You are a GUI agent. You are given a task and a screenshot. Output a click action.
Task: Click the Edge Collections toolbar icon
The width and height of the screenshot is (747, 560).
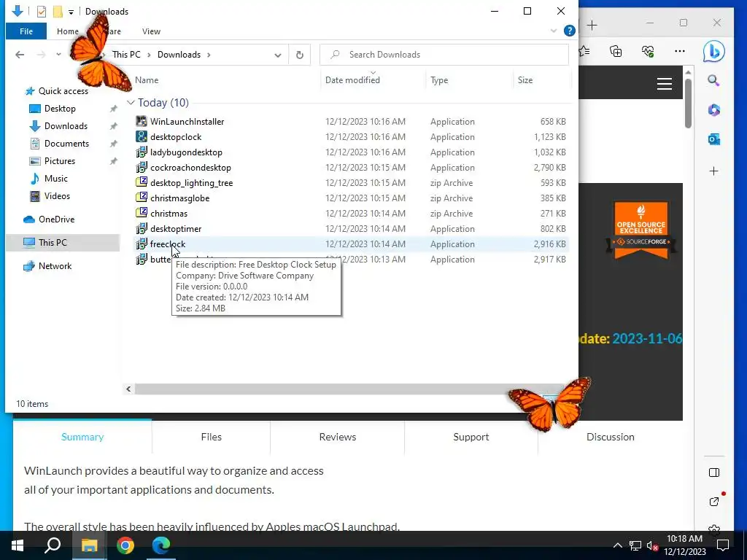[616, 51]
